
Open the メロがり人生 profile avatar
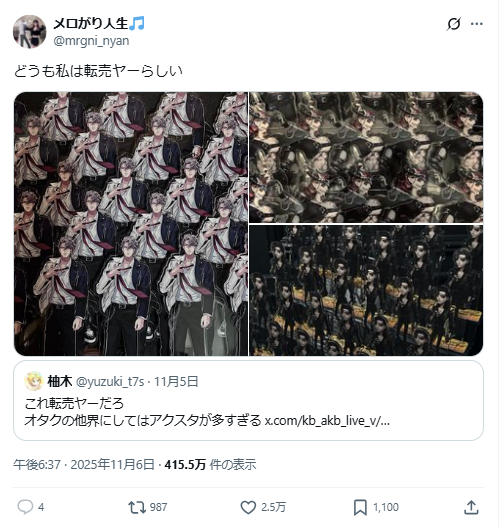[30, 32]
